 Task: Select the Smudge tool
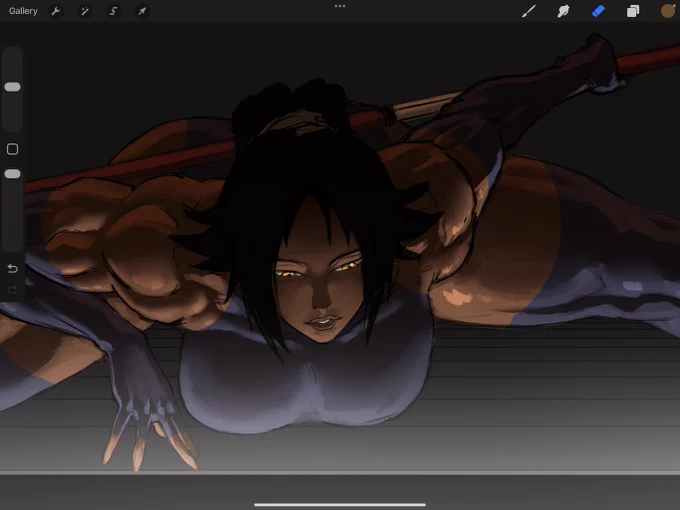pos(563,11)
